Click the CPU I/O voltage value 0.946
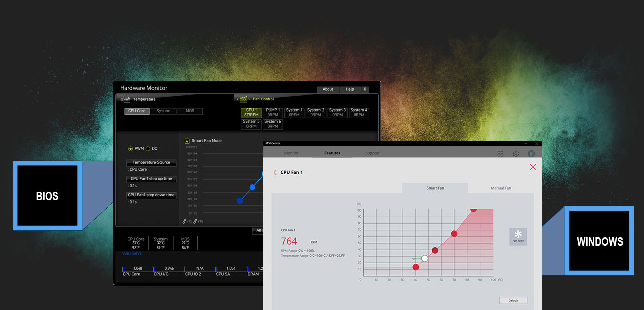 [x=169, y=268]
